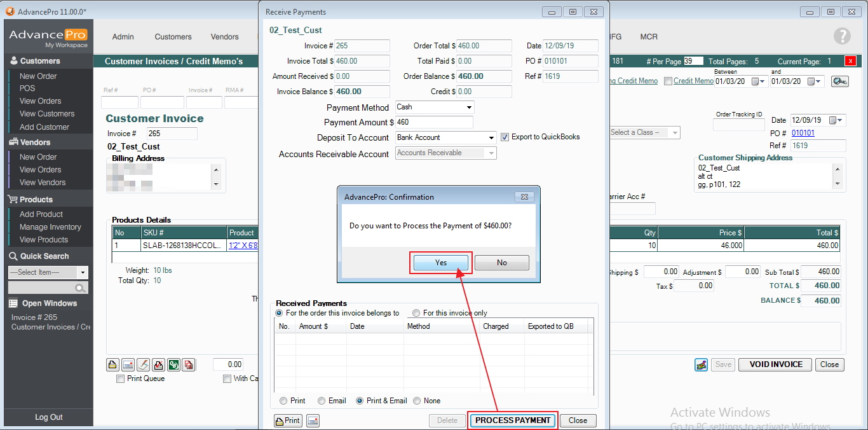Open the help question mark icon
The height and width of the screenshot is (430, 868).
pyautogui.click(x=842, y=36)
